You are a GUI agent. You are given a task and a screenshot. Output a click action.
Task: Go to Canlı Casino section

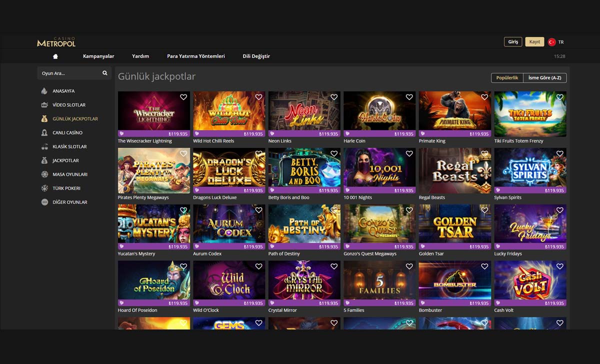[x=67, y=132]
